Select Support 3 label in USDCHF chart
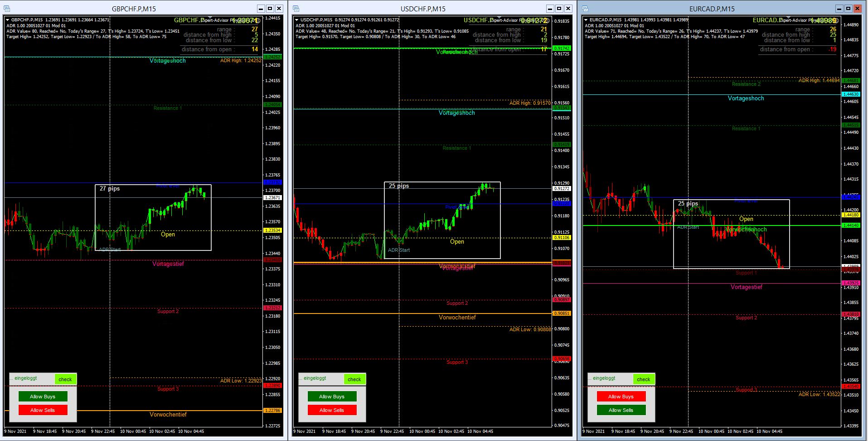 (x=457, y=362)
